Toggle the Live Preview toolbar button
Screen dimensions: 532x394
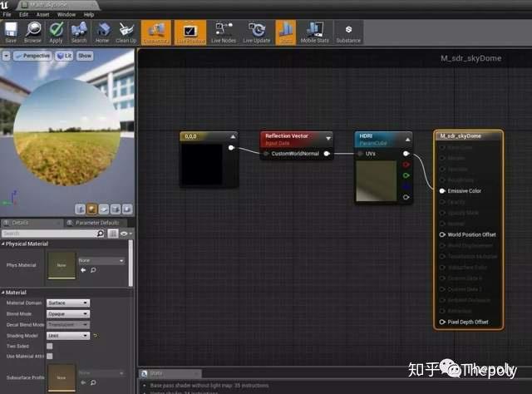pos(190,32)
